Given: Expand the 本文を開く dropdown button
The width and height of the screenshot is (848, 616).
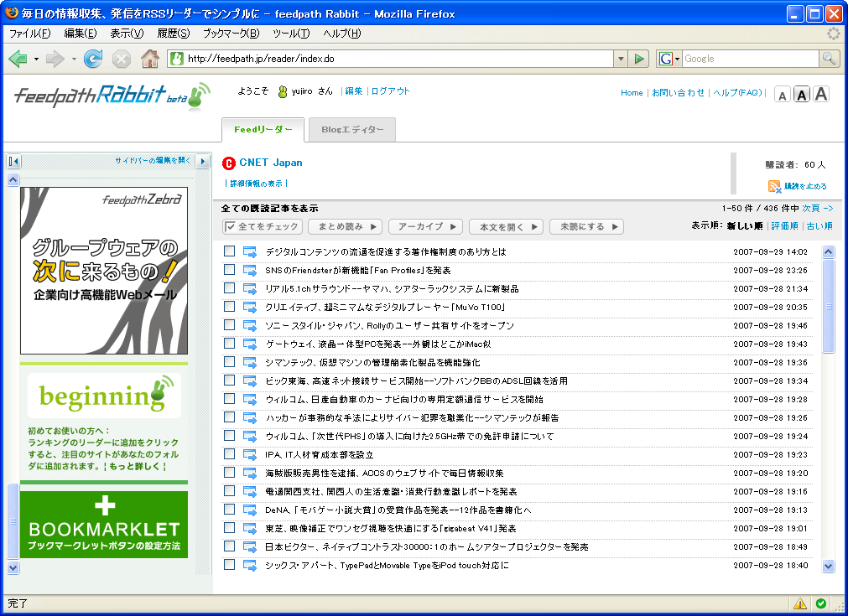Looking at the screenshot, I should (507, 227).
